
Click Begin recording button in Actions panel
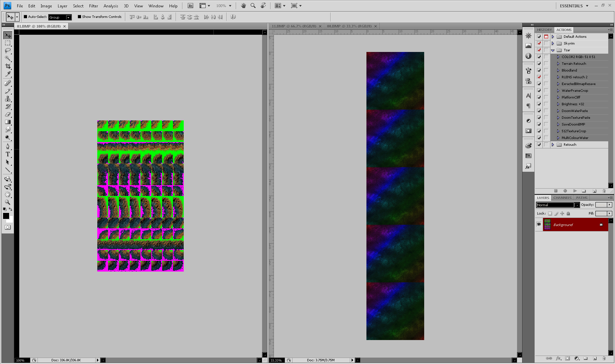pos(565,191)
